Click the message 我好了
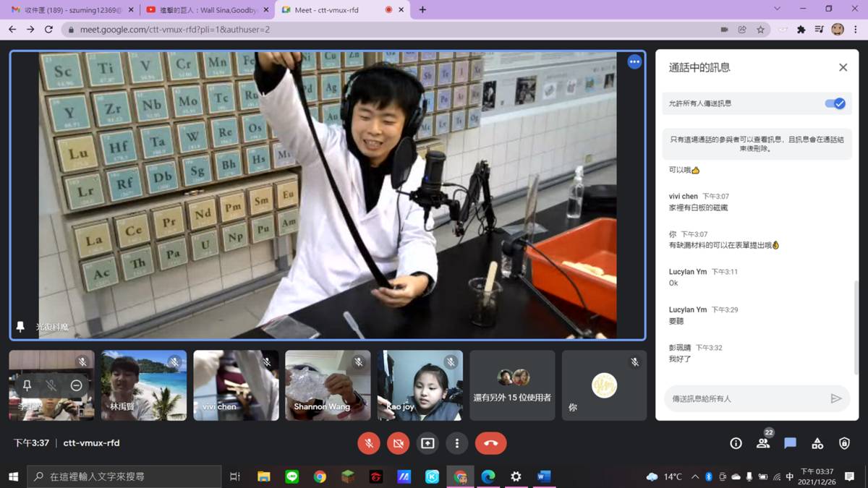868x488 pixels. click(680, 359)
